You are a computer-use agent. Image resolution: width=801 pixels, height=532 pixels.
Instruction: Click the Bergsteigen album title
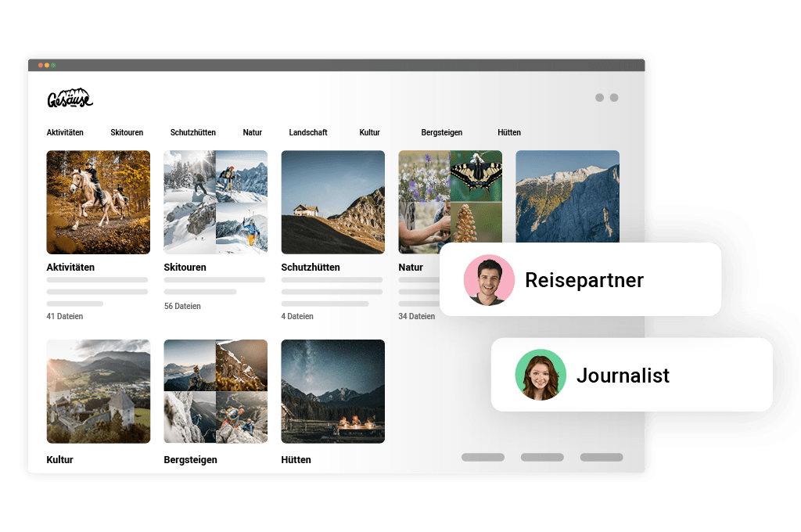191,460
